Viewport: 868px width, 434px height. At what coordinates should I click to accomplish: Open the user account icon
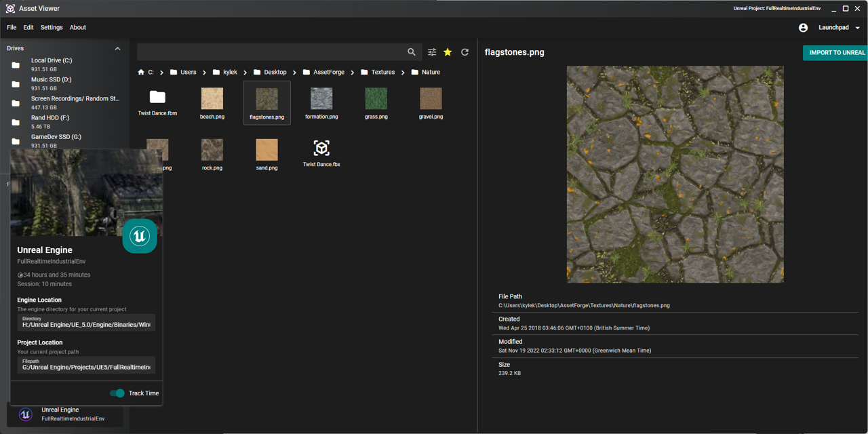[x=803, y=28]
